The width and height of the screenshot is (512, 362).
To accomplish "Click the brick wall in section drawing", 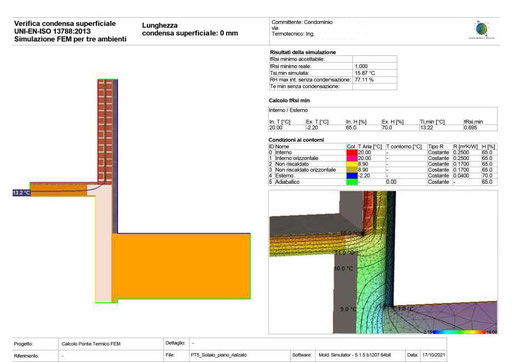I will point(105,132).
